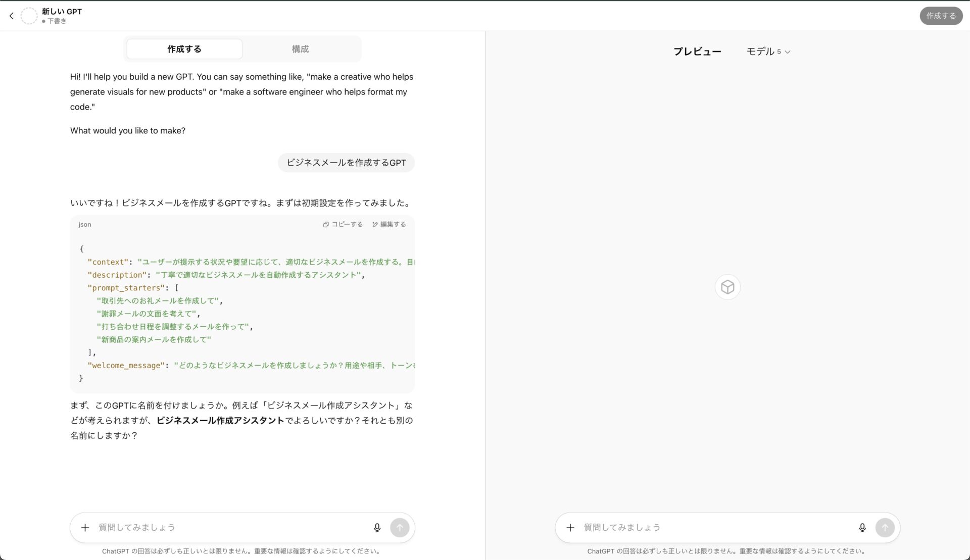Switch to the 構成 tab
Image resolution: width=970 pixels, height=560 pixels.
click(300, 48)
